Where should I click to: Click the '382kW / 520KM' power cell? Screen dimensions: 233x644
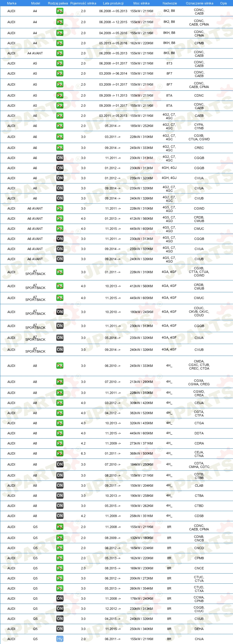click(142, 413)
